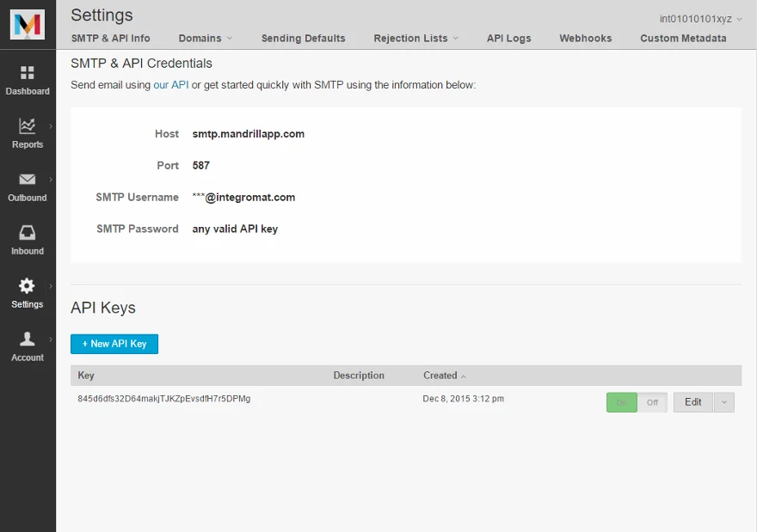Click the port value 587
The height and width of the screenshot is (532, 757).
point(200,165)
